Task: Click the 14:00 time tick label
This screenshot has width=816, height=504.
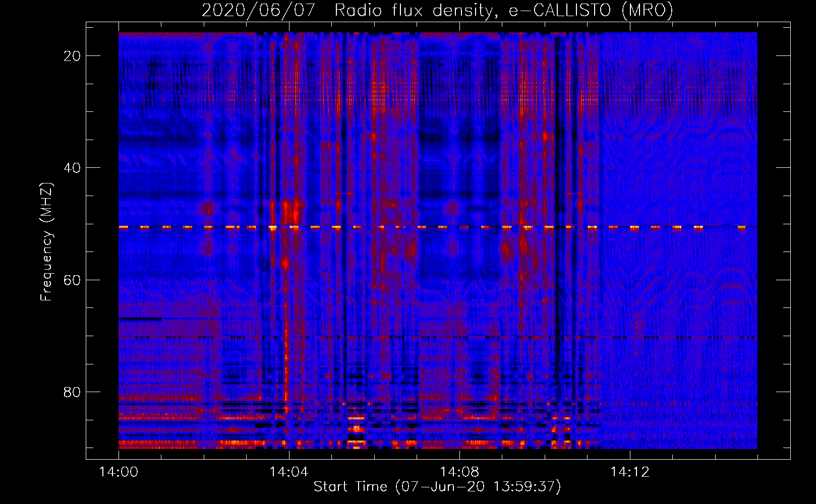Action: pyautogui.click(x=119, y=472)
